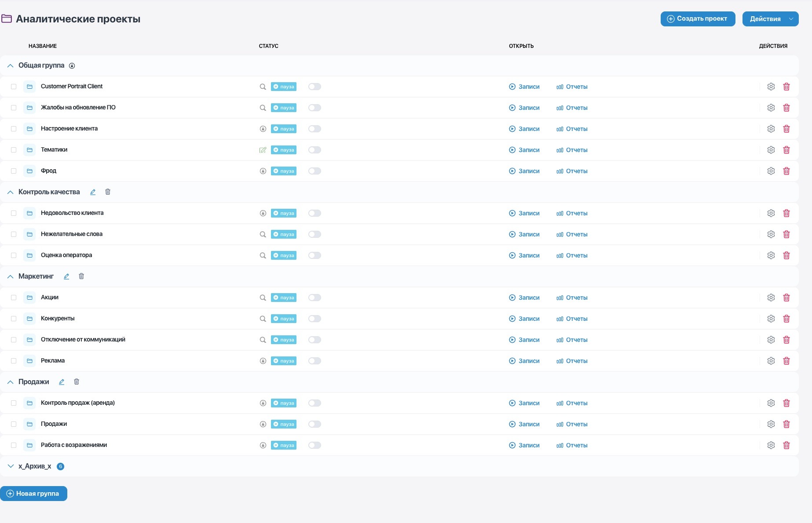Click the lock icon beside Общая группа
The image size is (812, 523).
click(x=72, y=65)
